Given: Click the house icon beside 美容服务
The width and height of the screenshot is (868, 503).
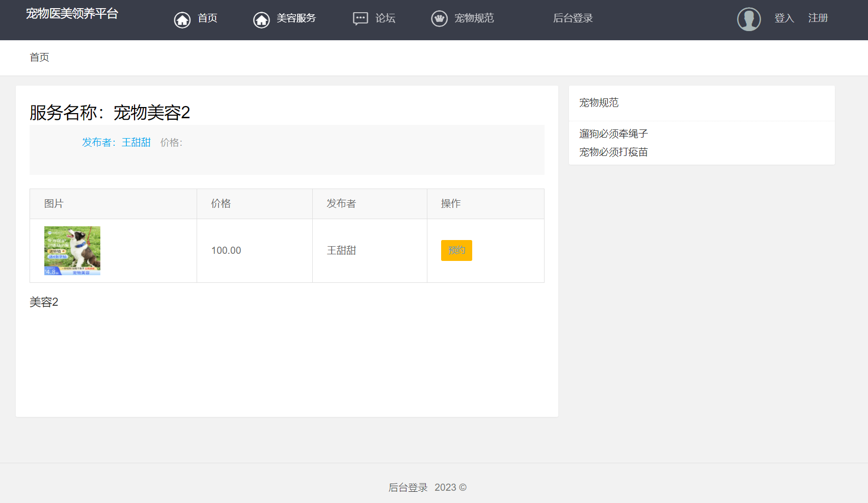Looking at the screenshot, I should pyautogui.click(x=261, y=19).
